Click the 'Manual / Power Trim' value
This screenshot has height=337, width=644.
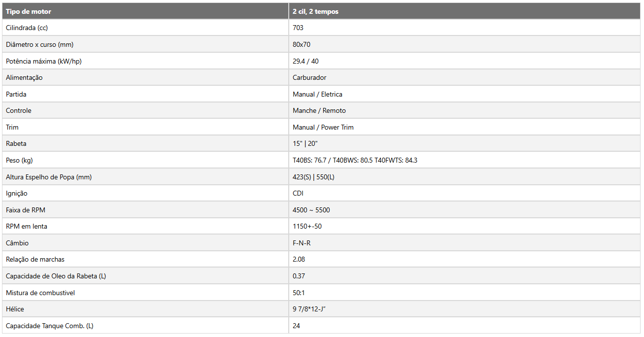(x=323, y=127)
